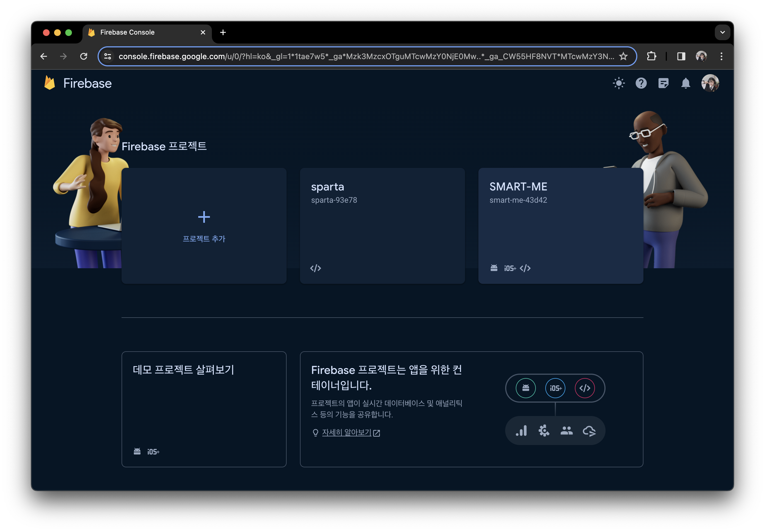The image size is (765, 532).
Task: Click the iOS+ icon on SMART-ME card
Action: (510, 268)
